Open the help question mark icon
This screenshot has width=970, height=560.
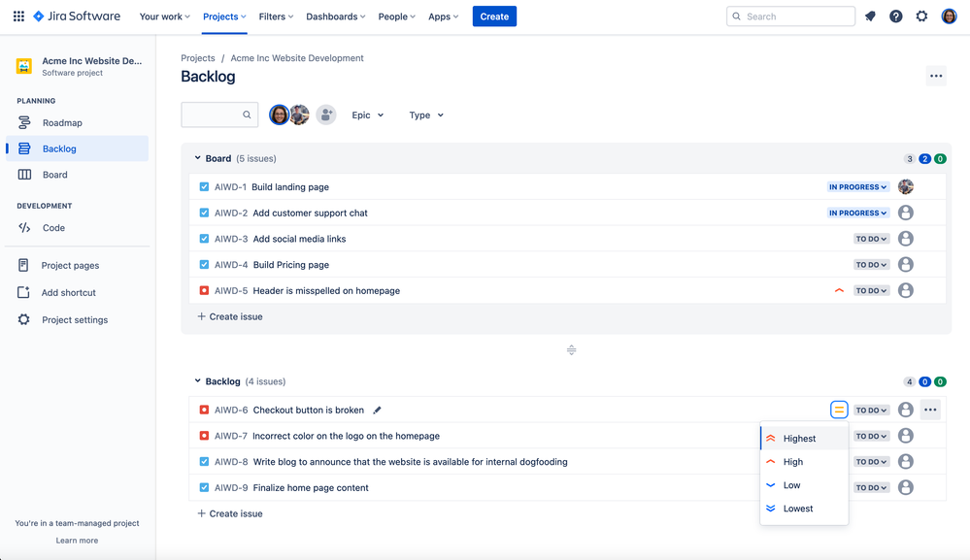coord(896,16)
